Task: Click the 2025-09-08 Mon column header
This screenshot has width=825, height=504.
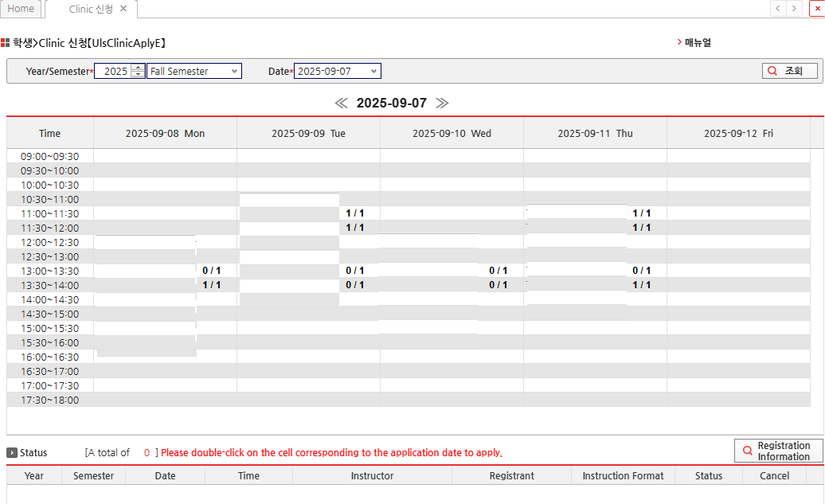Action: (165, 134)
